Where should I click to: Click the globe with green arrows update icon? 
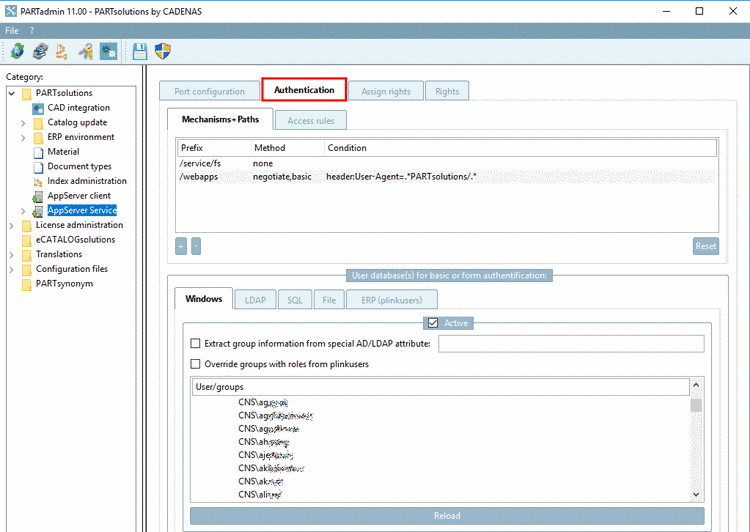(17, 51)
